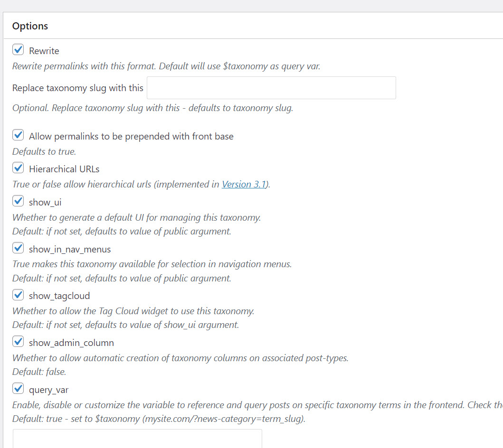Screen dimensions: 503x448
Task: Click the Options panel heading
Action: (x=30, y=26)
